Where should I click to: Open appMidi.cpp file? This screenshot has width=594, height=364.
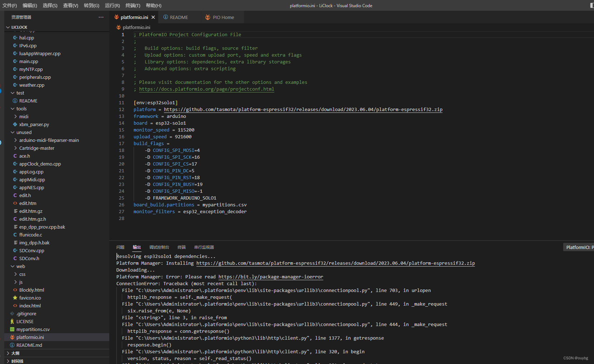(x=32, y=179)
